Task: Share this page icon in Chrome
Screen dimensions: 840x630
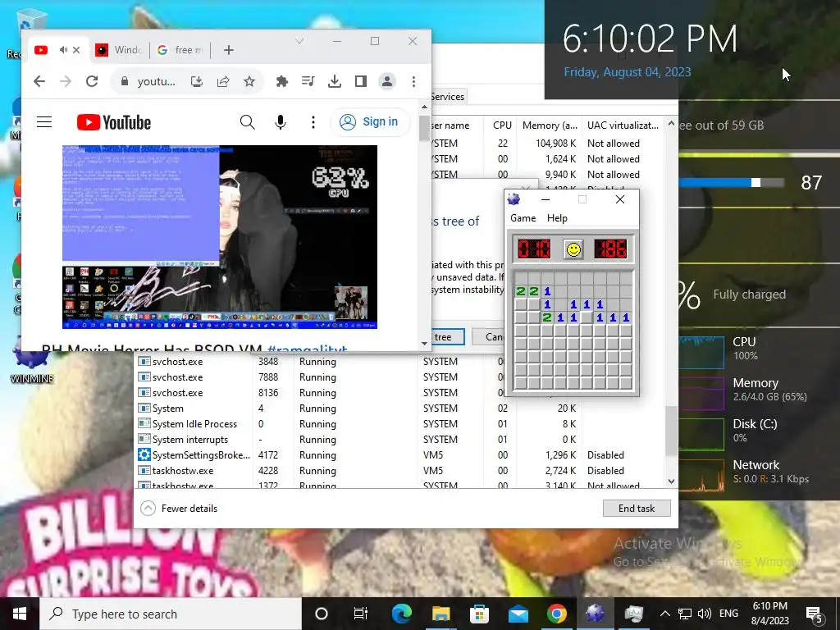Action: 223,81
